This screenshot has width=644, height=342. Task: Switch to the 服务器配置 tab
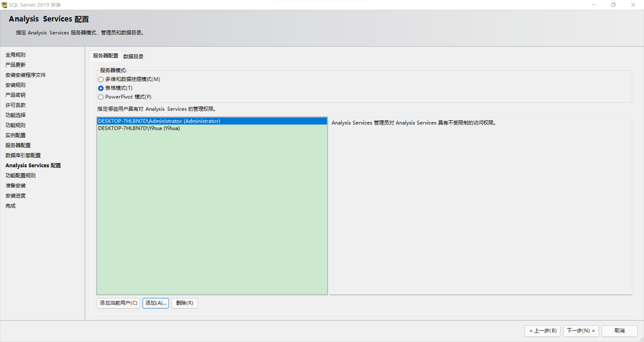105,56
